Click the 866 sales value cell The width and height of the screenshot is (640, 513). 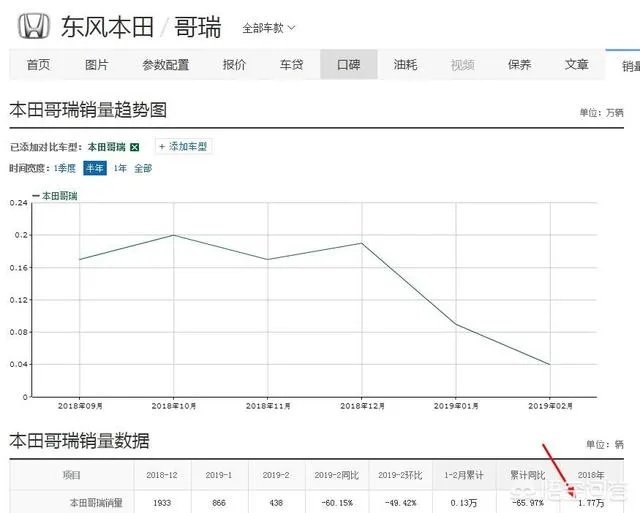pos(219,503)
